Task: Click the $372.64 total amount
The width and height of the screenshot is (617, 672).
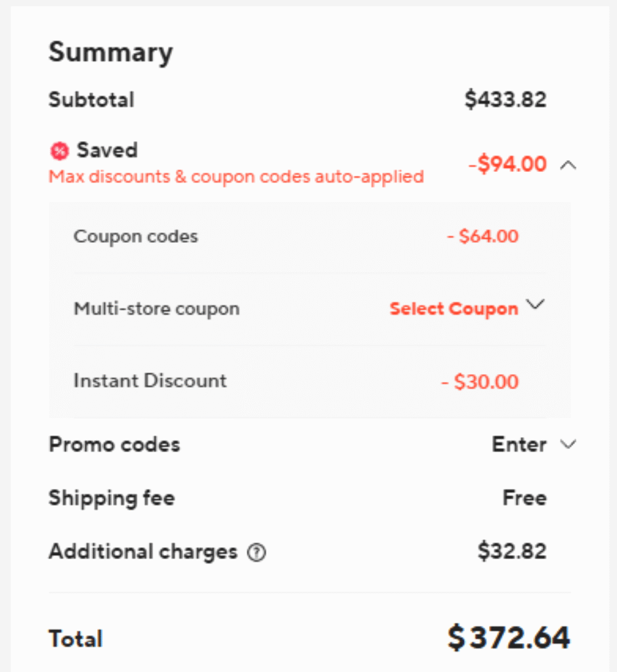Action: [509, 638]
